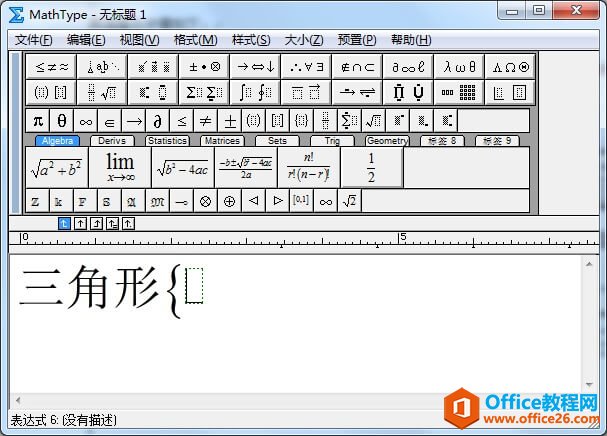This screenshot has height=436, width=607.
Task: Open the set theory symbols palette (∉∩⊂)
Action: (x=357, y=67)
